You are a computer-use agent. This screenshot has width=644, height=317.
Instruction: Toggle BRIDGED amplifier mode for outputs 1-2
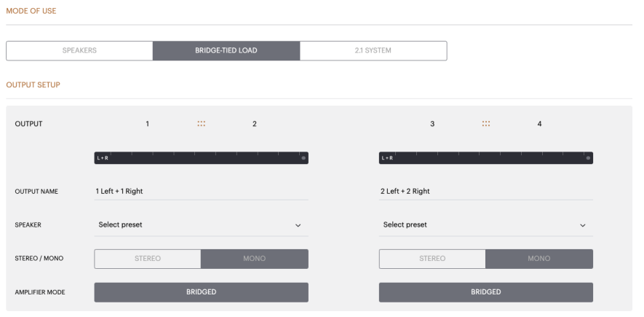pos(202,292)
